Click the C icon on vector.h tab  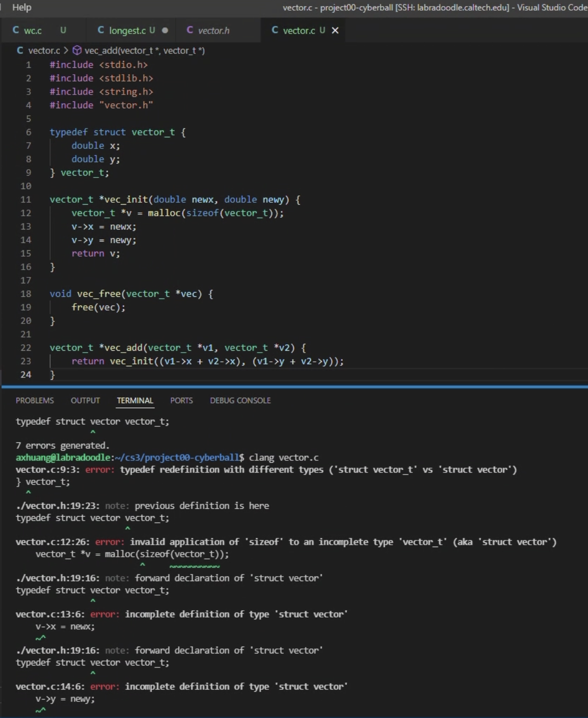click(190, 30)
